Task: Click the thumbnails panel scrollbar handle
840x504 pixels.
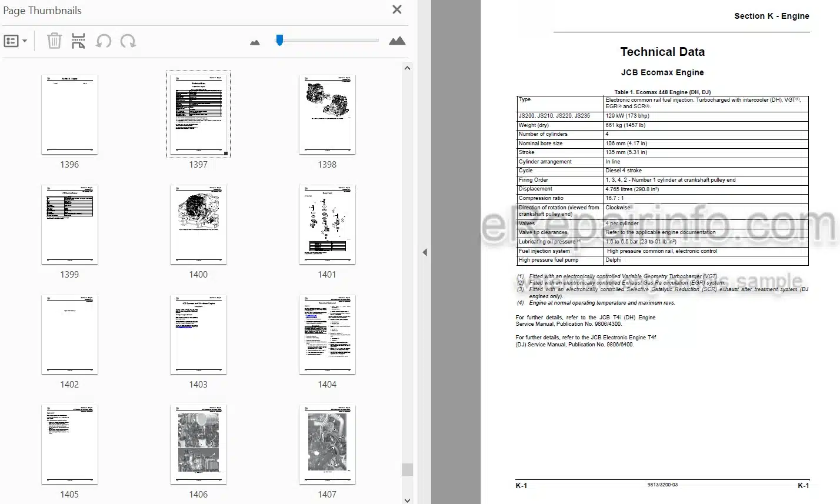Action: coord(407,469)
